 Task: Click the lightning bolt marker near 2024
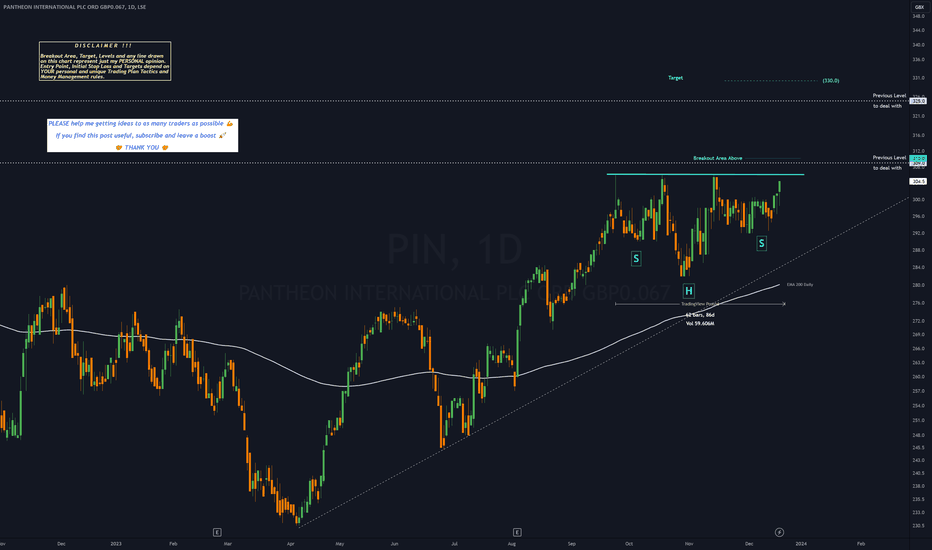coord(779,532)
